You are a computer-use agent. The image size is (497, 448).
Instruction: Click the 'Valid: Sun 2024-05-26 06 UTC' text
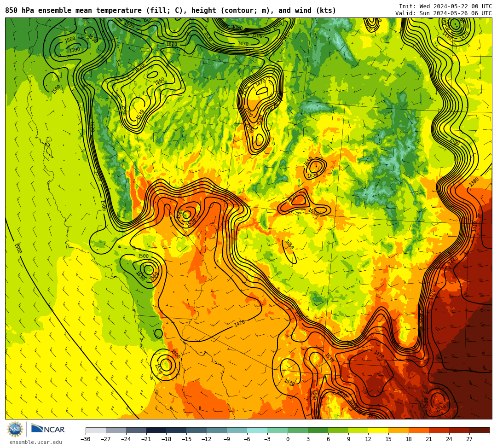444,13
